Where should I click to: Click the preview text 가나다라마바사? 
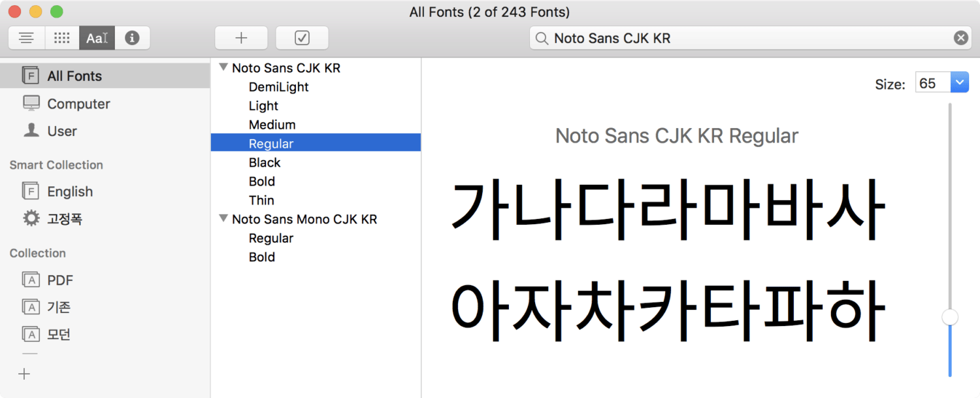pyautogui.click(x=667, y=208)
